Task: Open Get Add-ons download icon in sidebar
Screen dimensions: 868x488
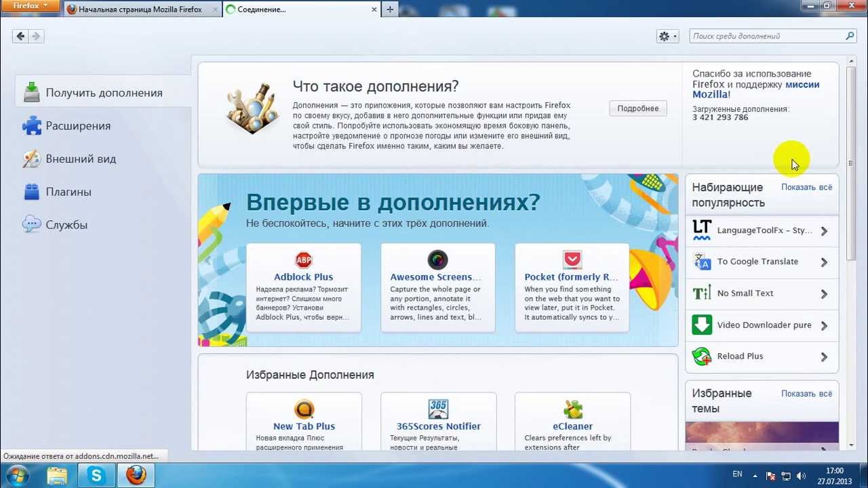Action: pos(31,92)
